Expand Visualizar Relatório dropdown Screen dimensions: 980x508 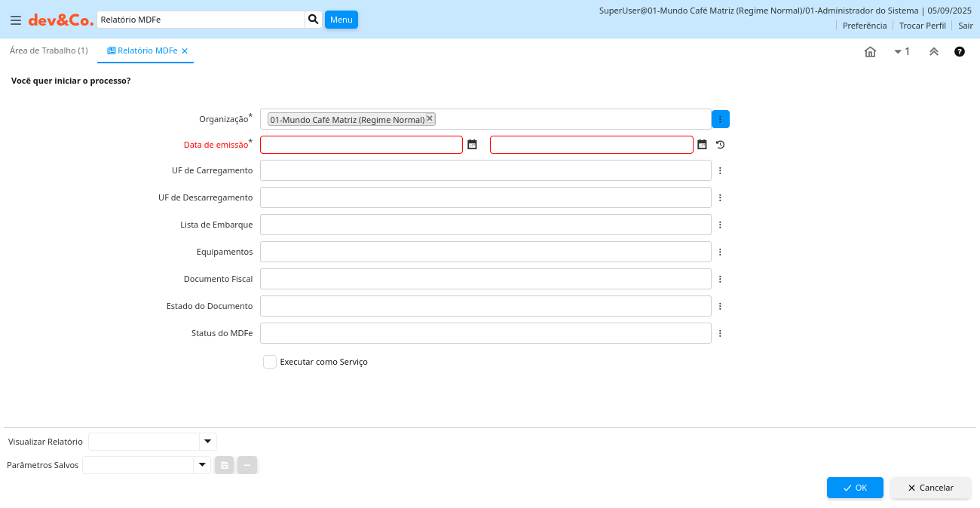pos(207,442)
